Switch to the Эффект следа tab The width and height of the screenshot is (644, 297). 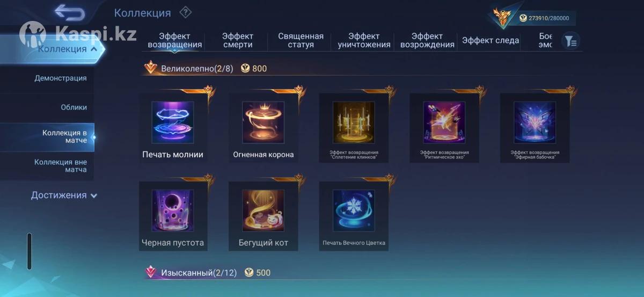point(490,40)
